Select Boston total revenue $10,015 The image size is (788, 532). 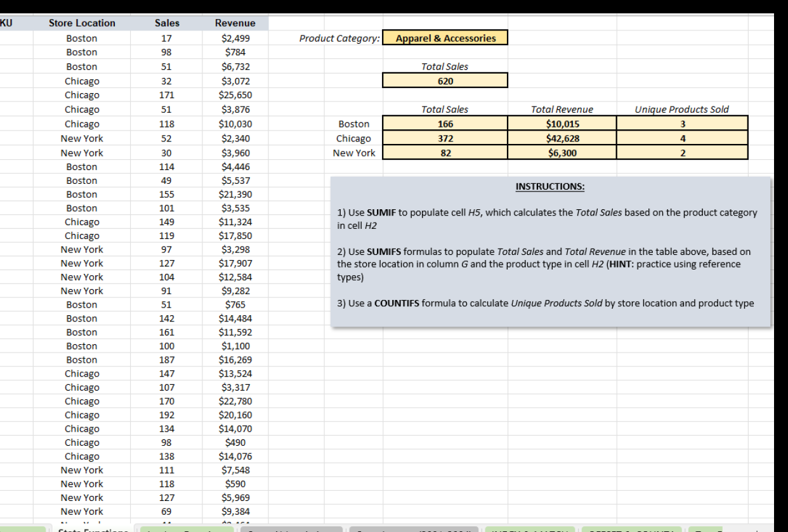coord(562,124)
